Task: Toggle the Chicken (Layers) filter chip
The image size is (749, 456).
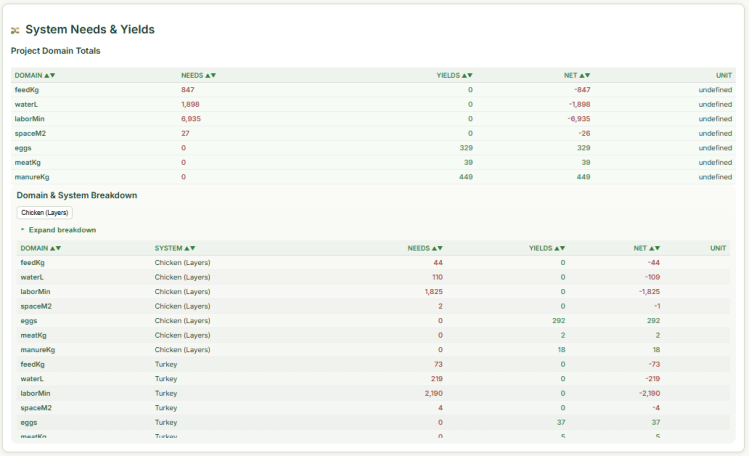Action: [45, 212]
